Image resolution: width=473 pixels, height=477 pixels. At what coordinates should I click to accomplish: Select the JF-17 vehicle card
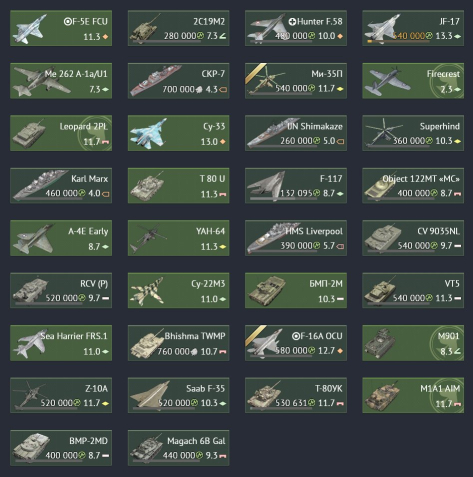[x=413, y=28]
